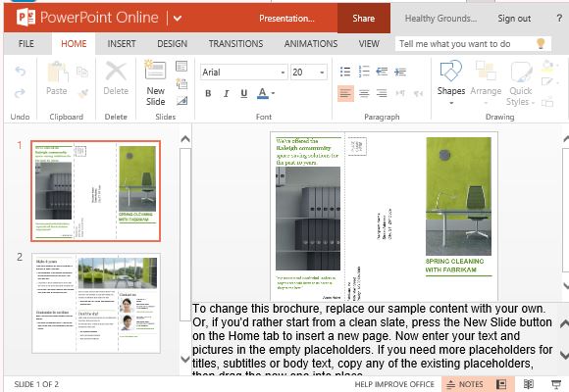Open the Arrange menu
This screenshot has height=392, width=569.
[486, 82]
